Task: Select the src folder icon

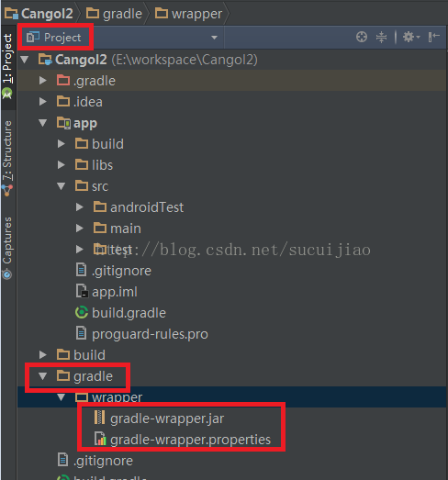Action: coord(82,185)
